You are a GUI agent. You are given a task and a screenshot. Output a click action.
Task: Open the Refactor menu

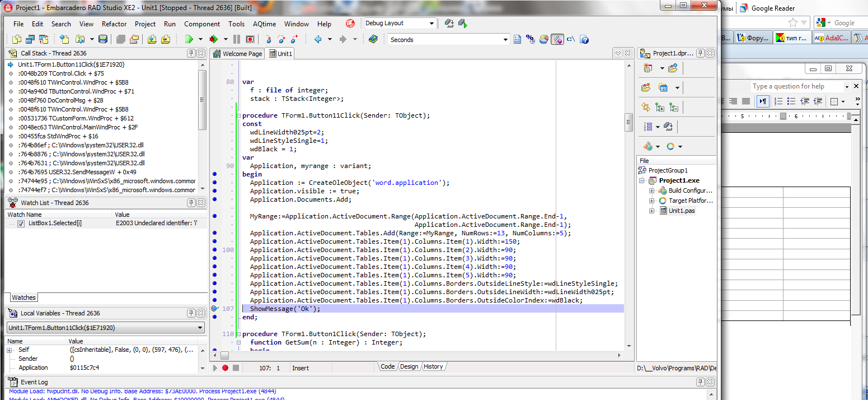click(114, 24)
